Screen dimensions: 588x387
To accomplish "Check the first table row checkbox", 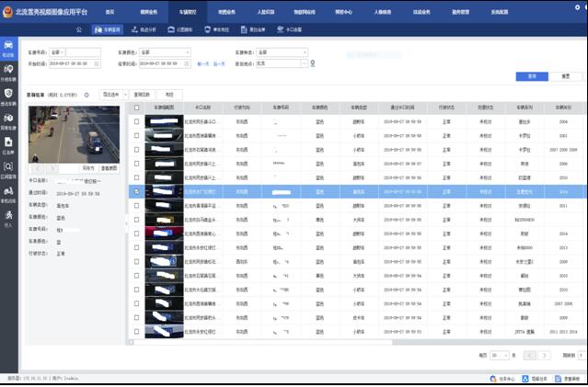I will point(137,121).
